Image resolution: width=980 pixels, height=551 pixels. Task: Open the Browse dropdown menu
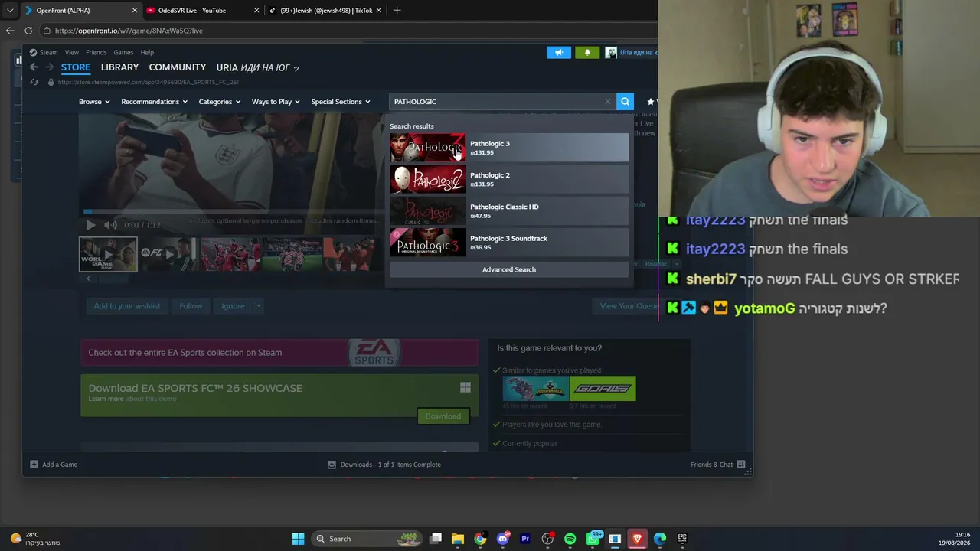coord(94,102)
